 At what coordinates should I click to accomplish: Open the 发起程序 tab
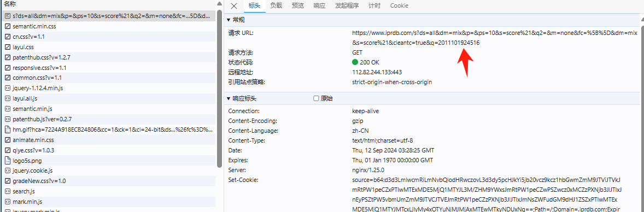347,6
